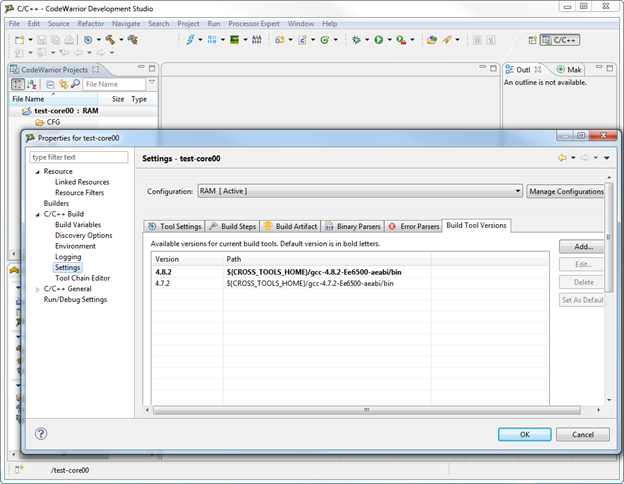Switch to the Tool Settings tab
Image resolution: width=624 pixels, height=484 pixels.
174,226
